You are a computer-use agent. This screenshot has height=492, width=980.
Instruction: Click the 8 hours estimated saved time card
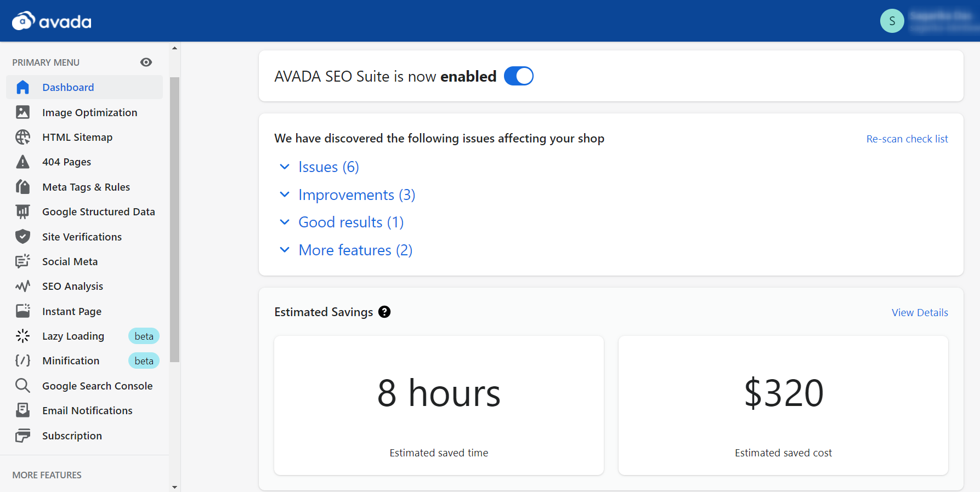(x=439, y=405)
